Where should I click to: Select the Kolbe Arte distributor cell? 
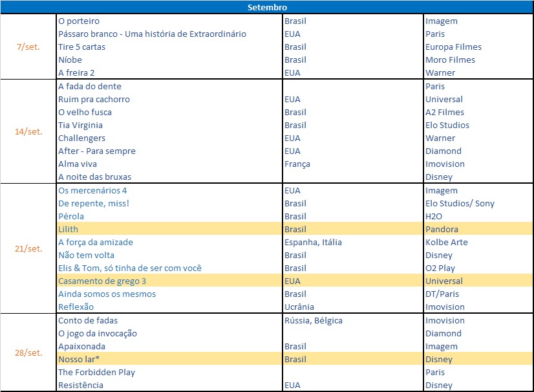coord(447,243)
